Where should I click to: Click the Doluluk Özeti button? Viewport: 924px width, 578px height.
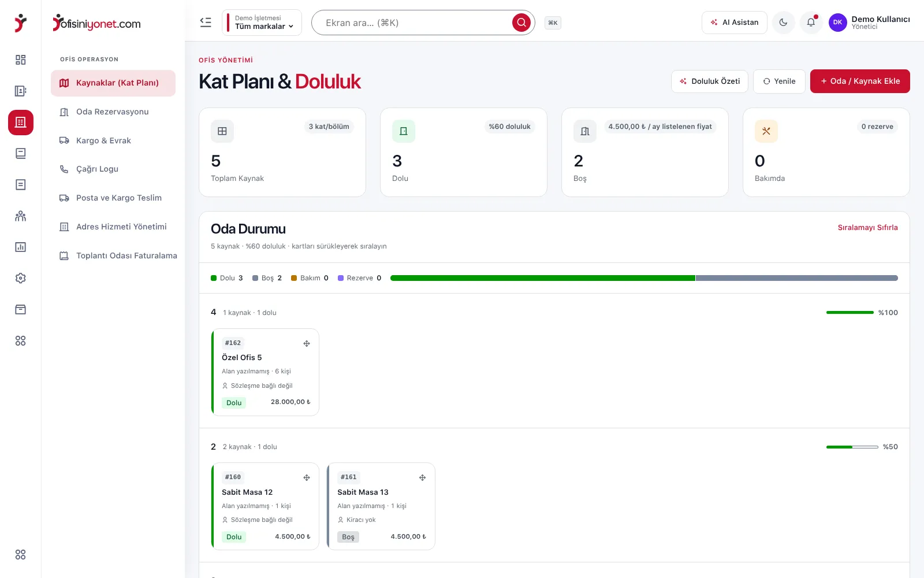coord(710,81)
